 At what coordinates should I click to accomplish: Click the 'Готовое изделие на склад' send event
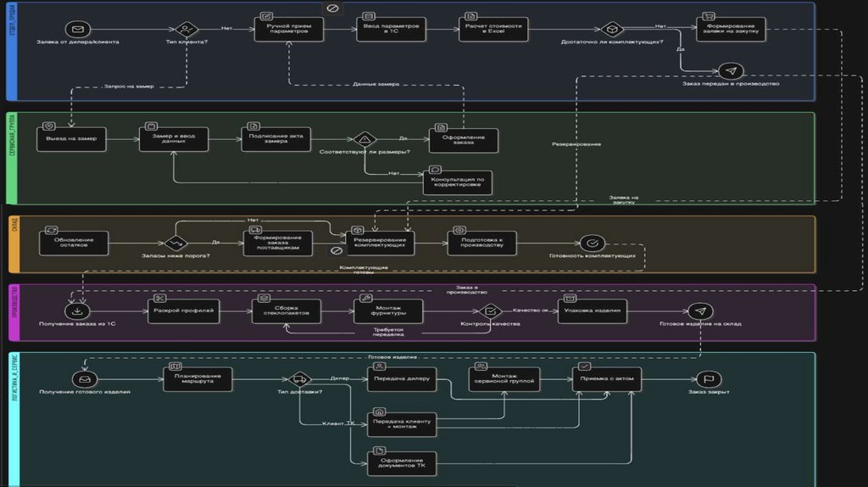pyautogui.click(x=700, y=311)
